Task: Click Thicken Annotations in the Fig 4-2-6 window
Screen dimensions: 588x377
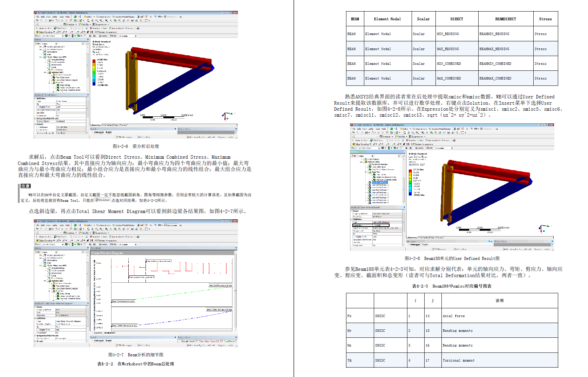Action: pos(106,32)
